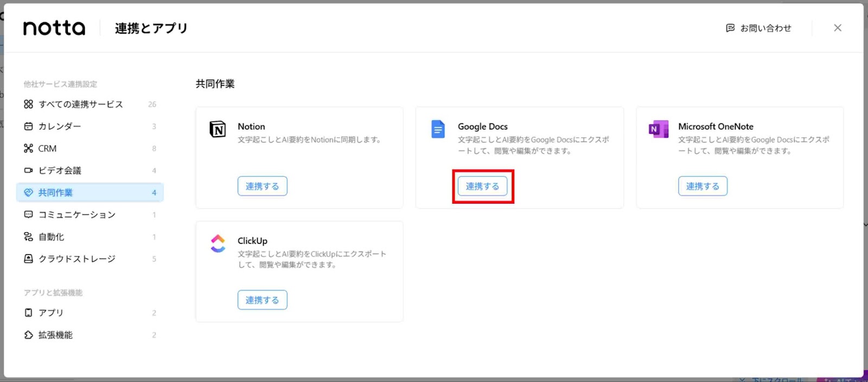The image size is (868, 382).
Task: Open the クラウドストレージ category
Action: [x=90, y=259]
